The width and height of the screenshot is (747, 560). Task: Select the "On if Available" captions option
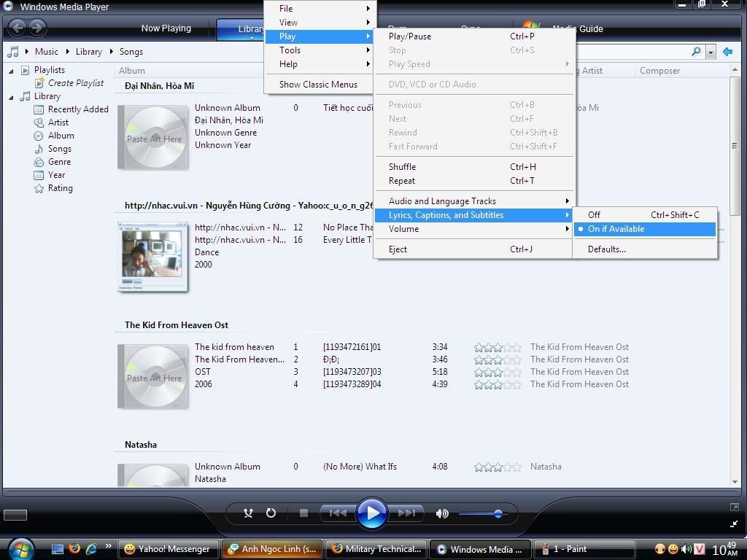point(616,229)
